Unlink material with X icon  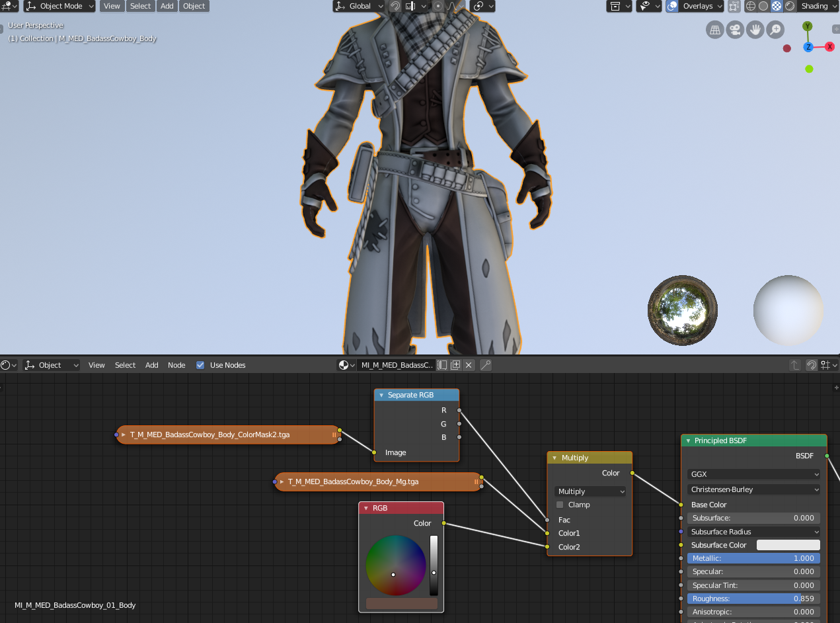[469, 365]
